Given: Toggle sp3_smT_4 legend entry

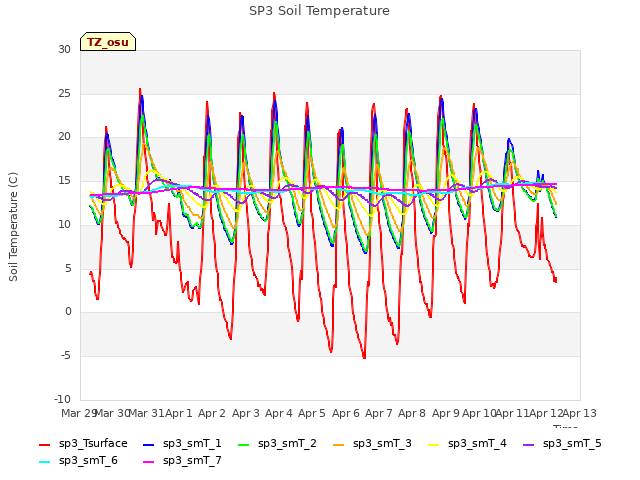Looking at the screenshot, I should pos(467,444).
